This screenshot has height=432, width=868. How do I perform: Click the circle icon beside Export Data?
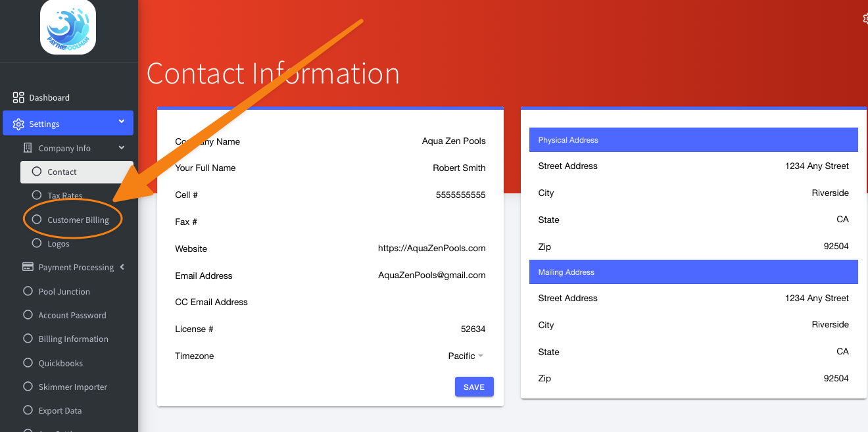(x=28, y=410)
